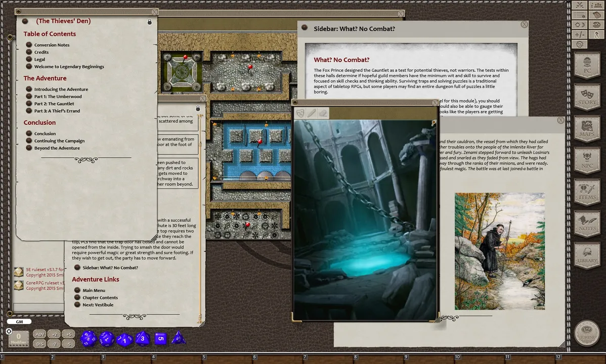Select the pencil drawing tool in image window

click(x=312, y=113)
